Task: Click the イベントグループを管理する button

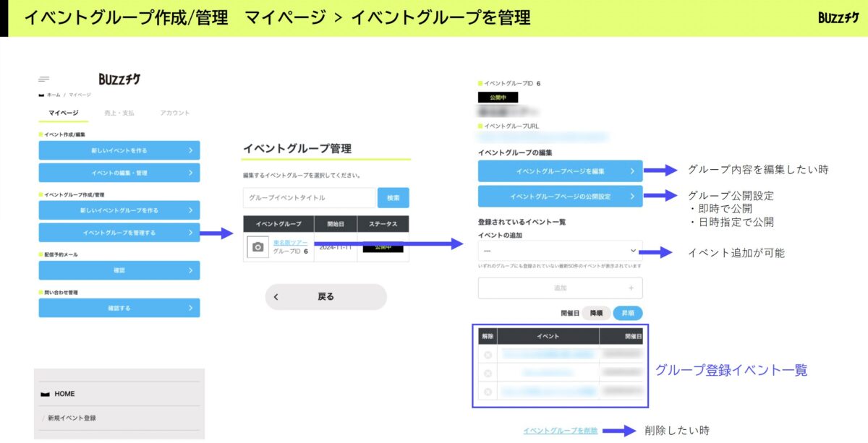Action: (119, 233)
